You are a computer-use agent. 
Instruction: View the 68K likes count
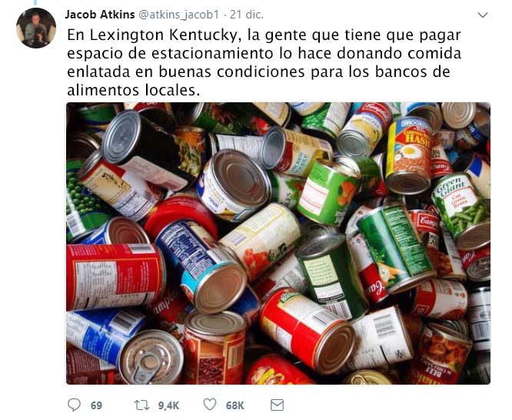[x=234, y=405]
